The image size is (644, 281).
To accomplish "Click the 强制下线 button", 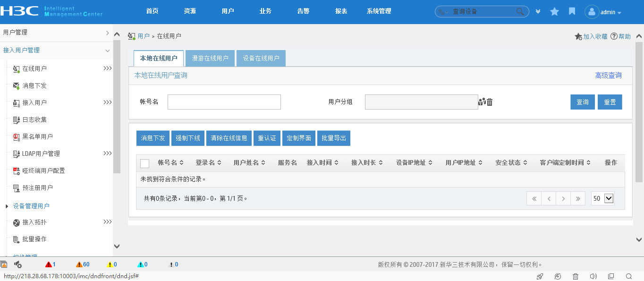I will [x=188, y=138].
